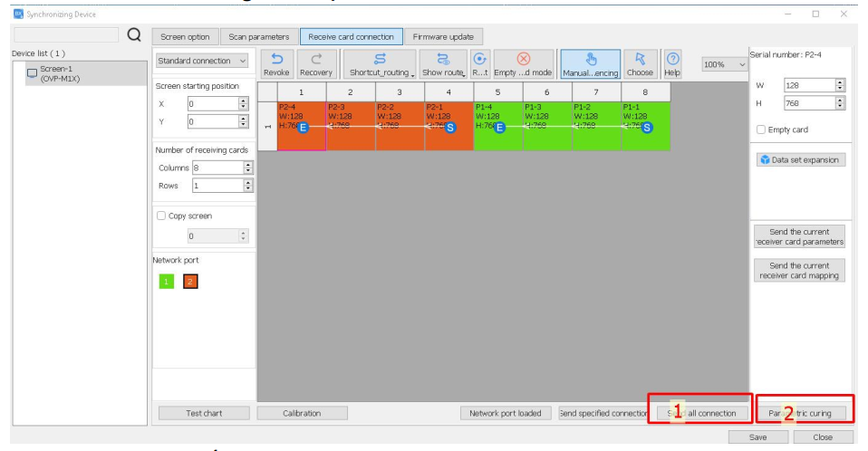Select the P1-2 receiver card cell
The width and height of the screenshot is (868, 451).
597,126
